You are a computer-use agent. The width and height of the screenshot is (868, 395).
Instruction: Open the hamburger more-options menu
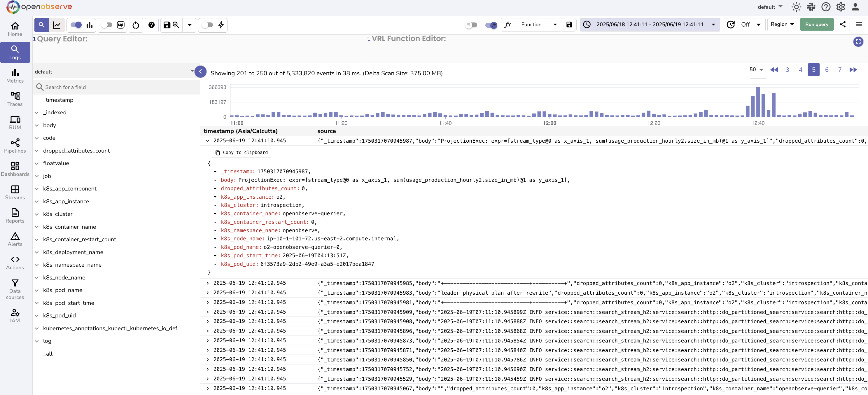(x=859, y=24)
